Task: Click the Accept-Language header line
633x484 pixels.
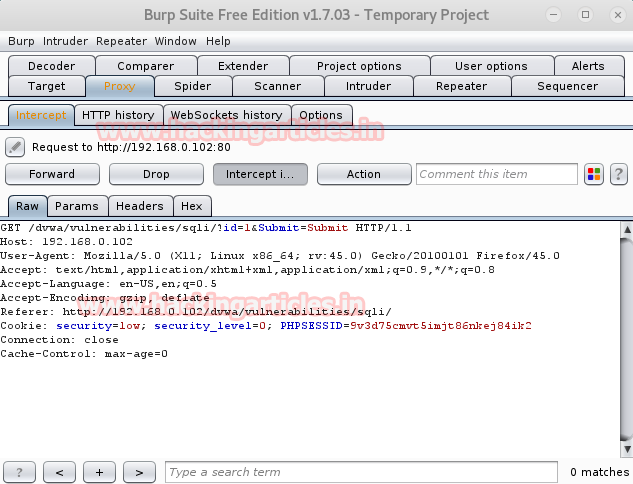Action: 108,284
